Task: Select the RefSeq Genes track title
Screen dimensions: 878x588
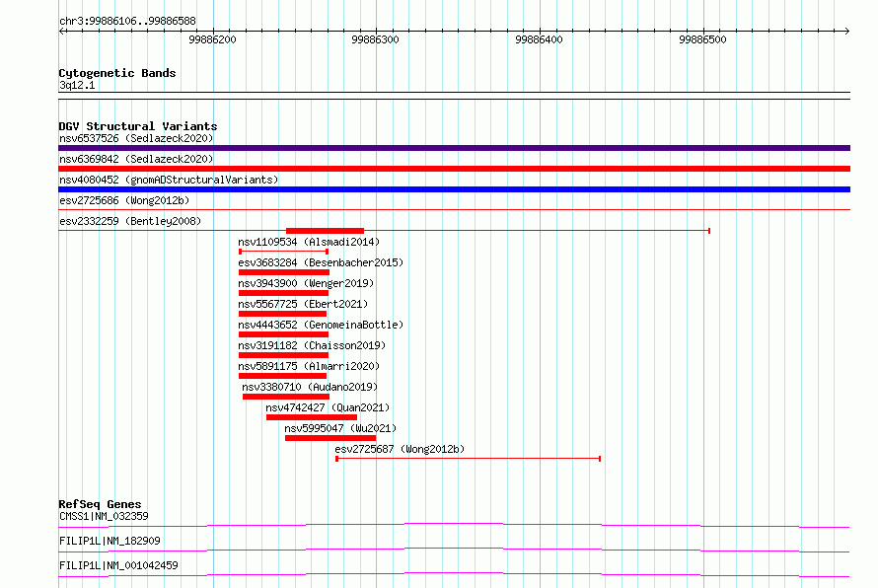Action: point(101,504)
